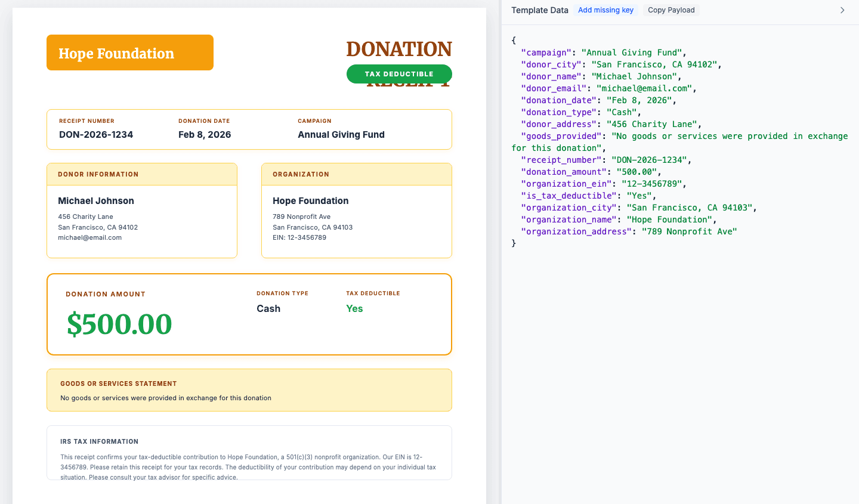This screenshot has width=859, height=504.
Task: Click the Add missing key button
Action: 605,10
